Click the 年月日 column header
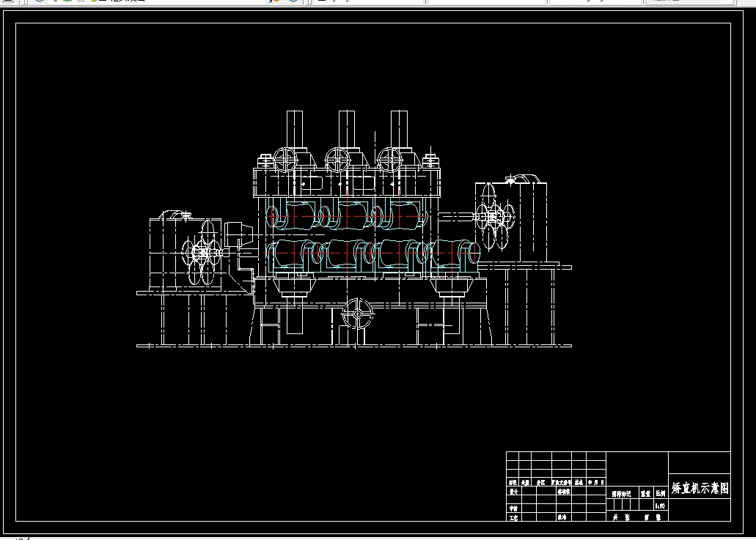This screenshot has width=756, height=540. click(596, 482)
